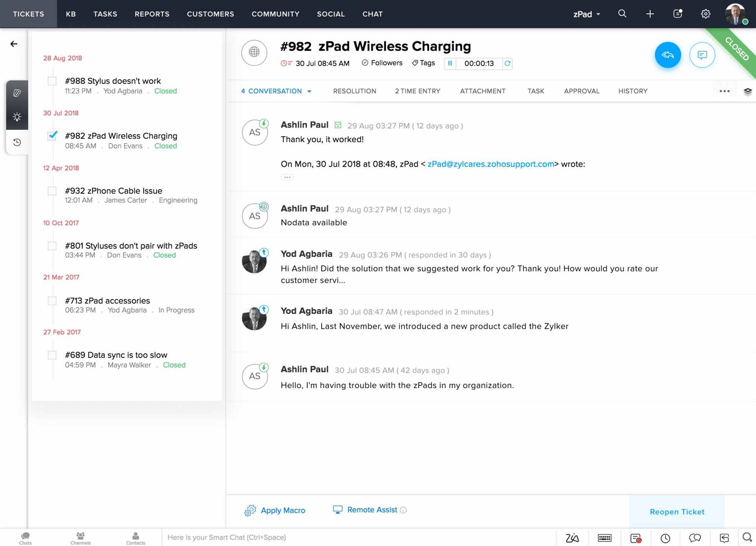Click the search icon in top navigation
Image resolution: width=756 pixels, height=546 pixels.
point(622,13)
